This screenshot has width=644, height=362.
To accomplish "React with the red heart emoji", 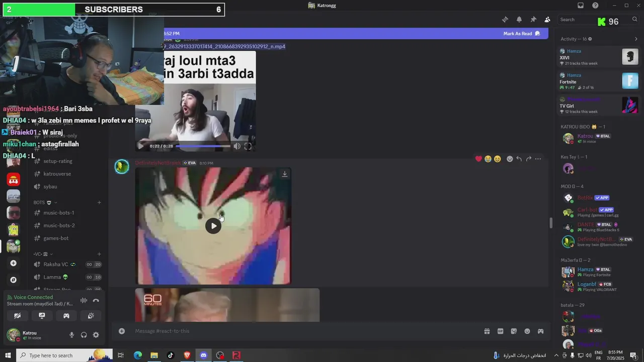I will tap(478, 159).
